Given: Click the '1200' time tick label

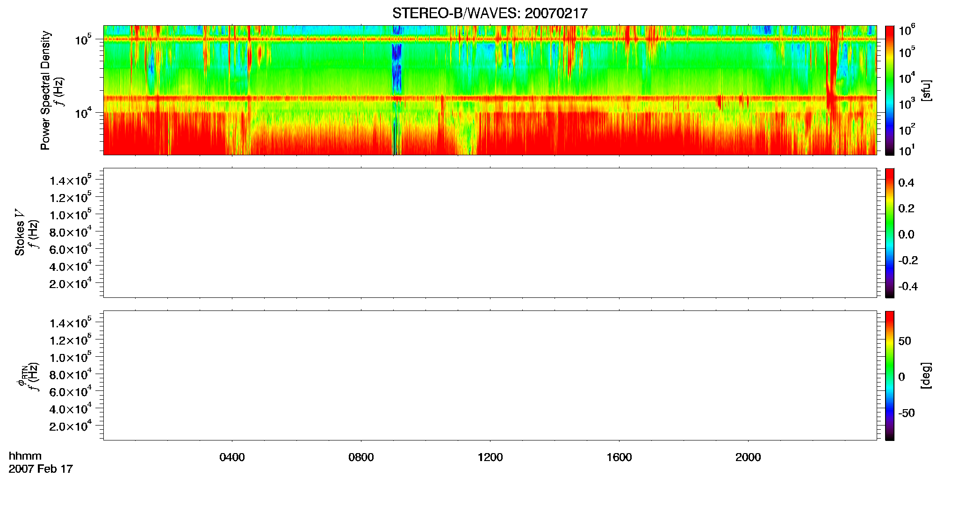Looking at the screenshot, I should 490,457.
